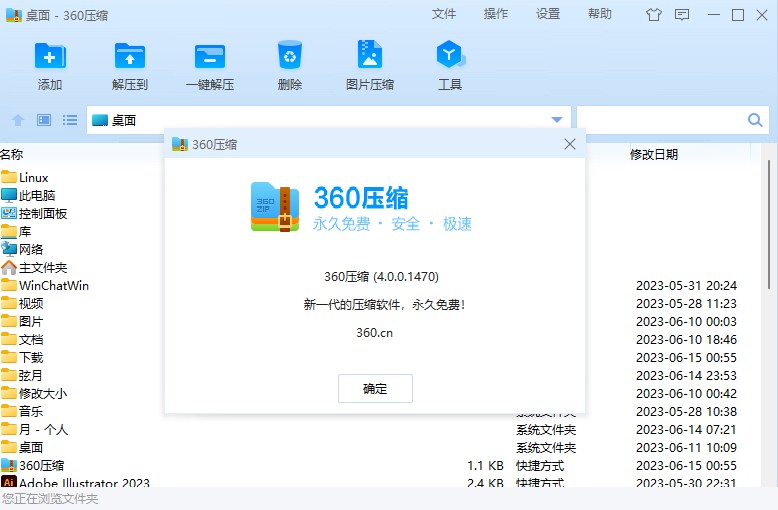Expand the address bar path dropdown arrow

[557, 120]
